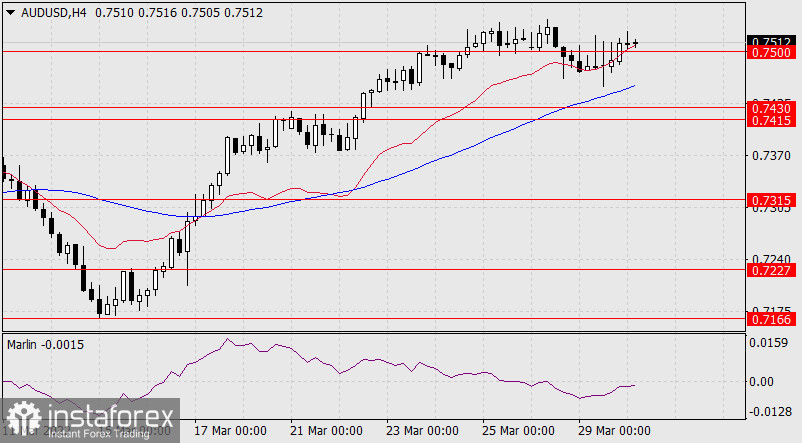
Task: Click the OHLC values 0.7510 0.7516 0.7505 0.7512
Action: [179, 13]
